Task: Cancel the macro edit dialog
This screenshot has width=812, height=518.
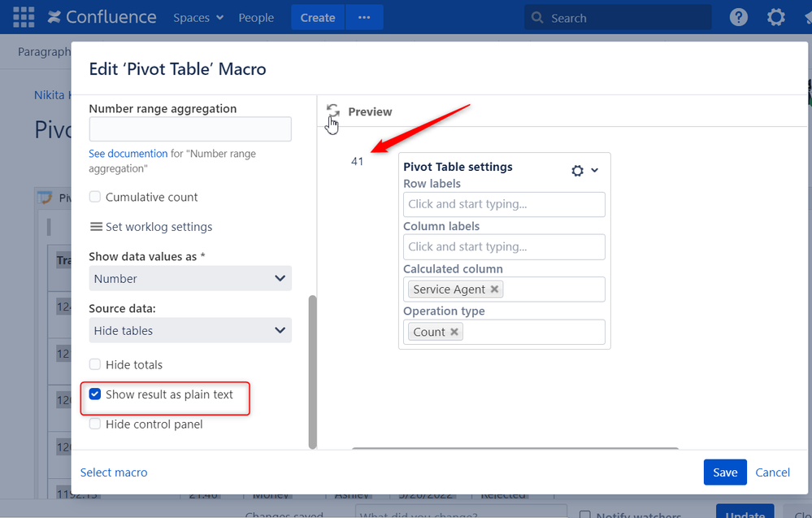Action: click(x=772, y=472)
